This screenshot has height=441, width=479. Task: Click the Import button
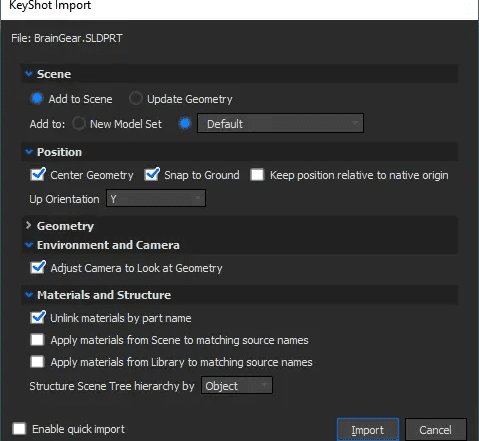(x=368, y=430)
